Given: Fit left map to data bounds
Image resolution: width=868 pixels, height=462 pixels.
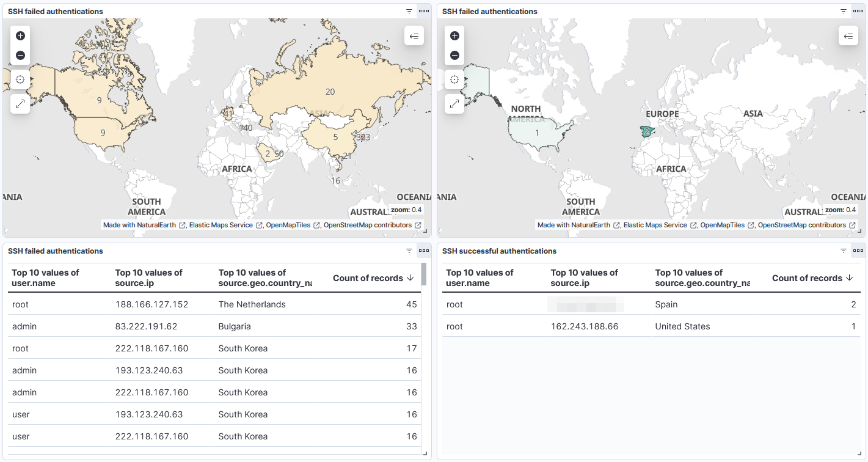Looking at the screenshot, I should click(20, 80).
